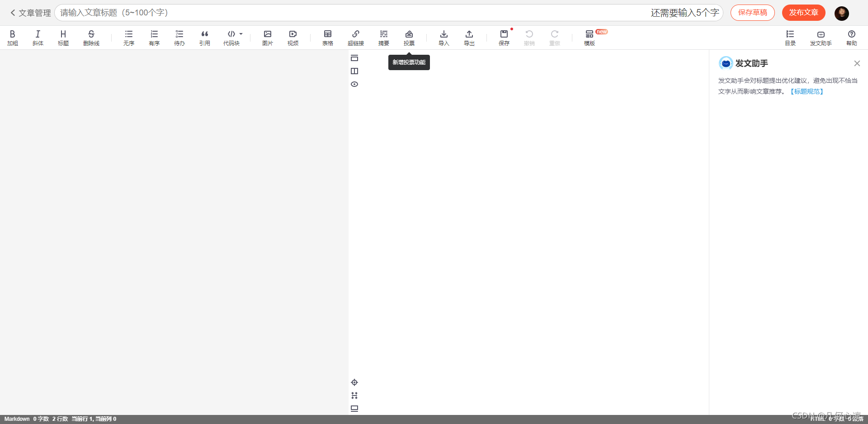The height and width of the screenshot is (424, 868).
Task: Click the 0 字数 status entry
Action: click(41, 419)
